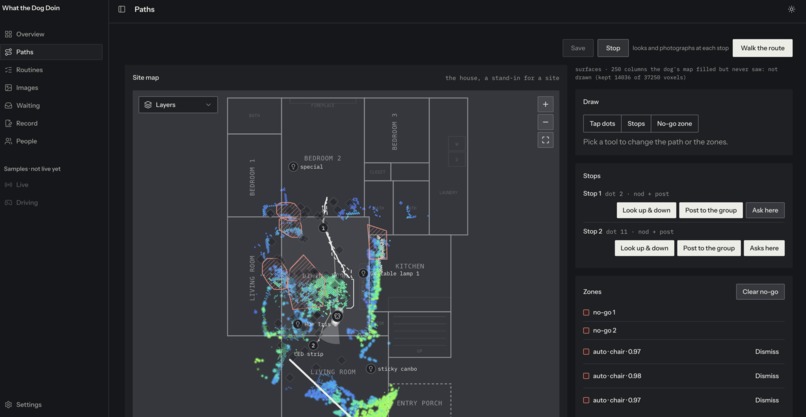Click Post to the group for Stop 1
Viewport: 806px width, 417px height.
coord(711,210)
